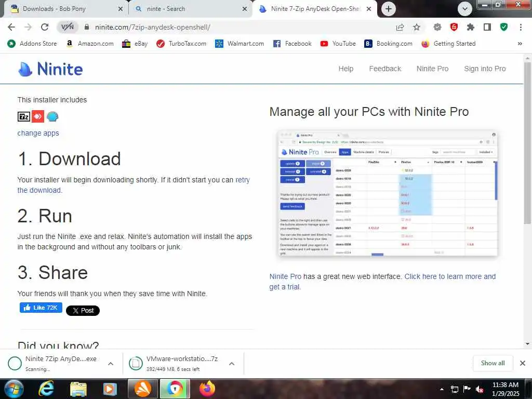
Task: Click the change apps link
Action: tap(38, 133)
